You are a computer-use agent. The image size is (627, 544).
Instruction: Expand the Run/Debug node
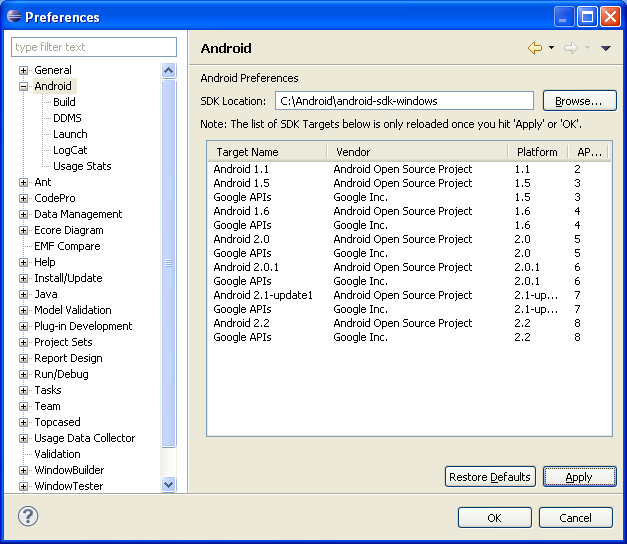[24, 374]
